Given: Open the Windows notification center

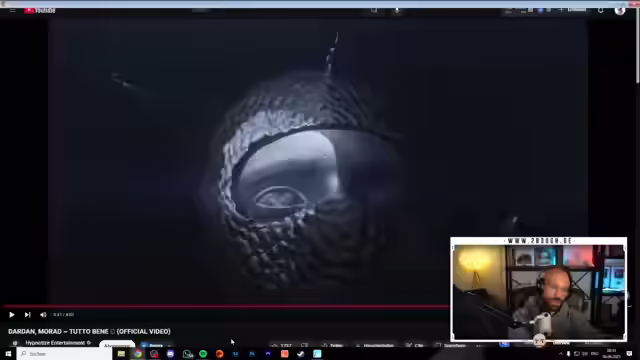Looking at the screenshot, I should coord(629,354).
